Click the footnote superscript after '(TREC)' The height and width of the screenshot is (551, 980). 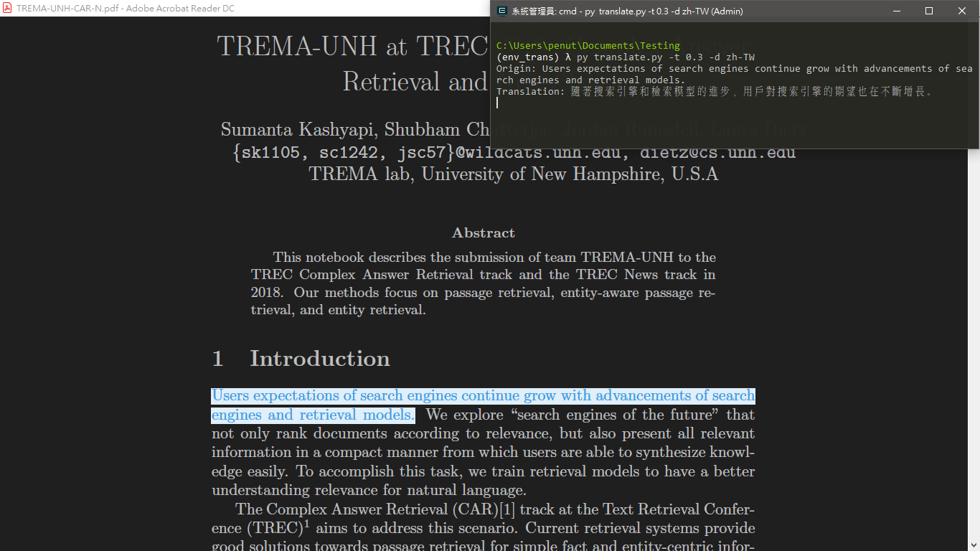point(306,524)
